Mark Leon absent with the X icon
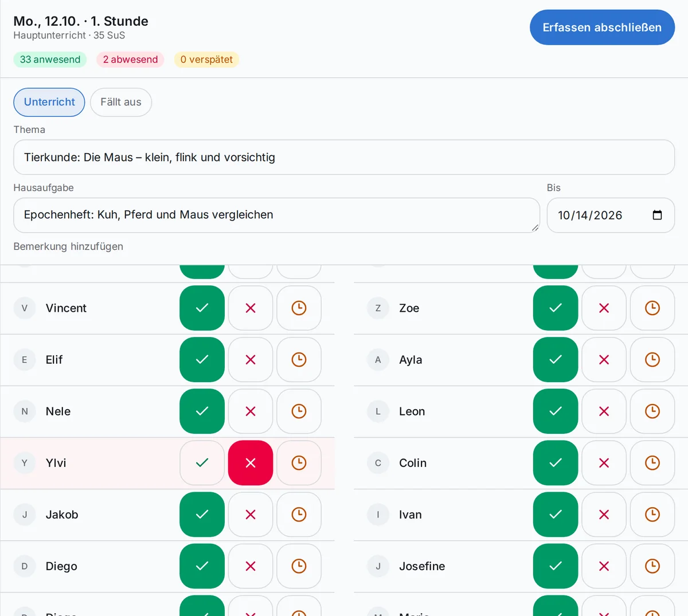688x616 pixels. (x=604, y=411)
